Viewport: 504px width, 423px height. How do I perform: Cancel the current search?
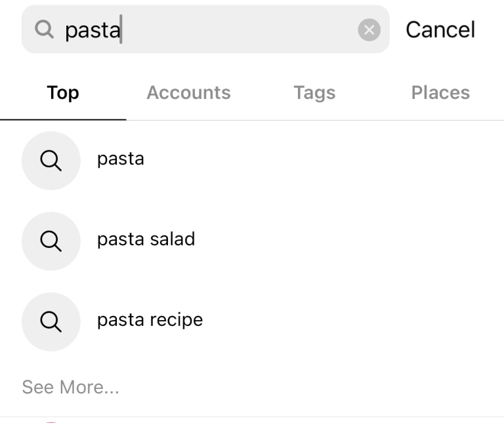click(440, 30)
